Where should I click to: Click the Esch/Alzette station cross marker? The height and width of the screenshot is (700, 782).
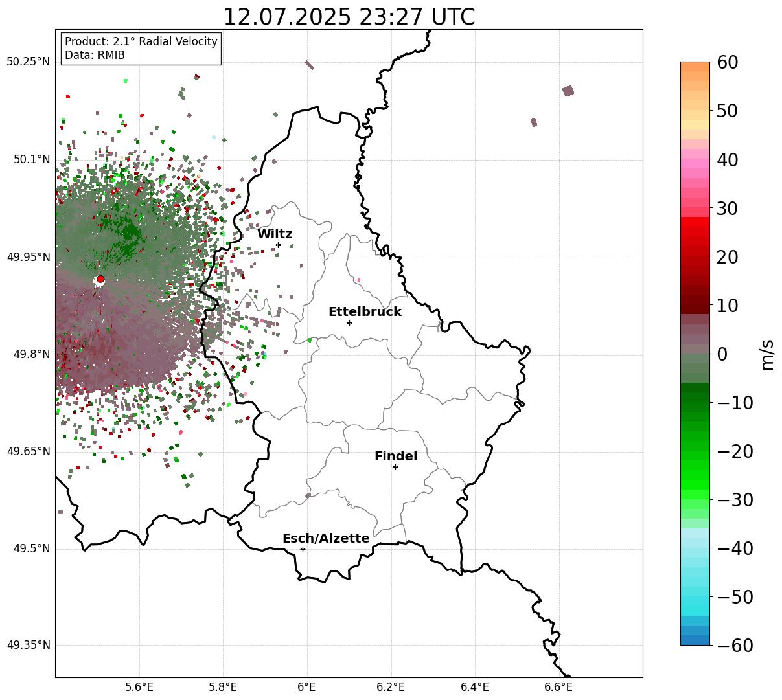[x=303, y=549]
